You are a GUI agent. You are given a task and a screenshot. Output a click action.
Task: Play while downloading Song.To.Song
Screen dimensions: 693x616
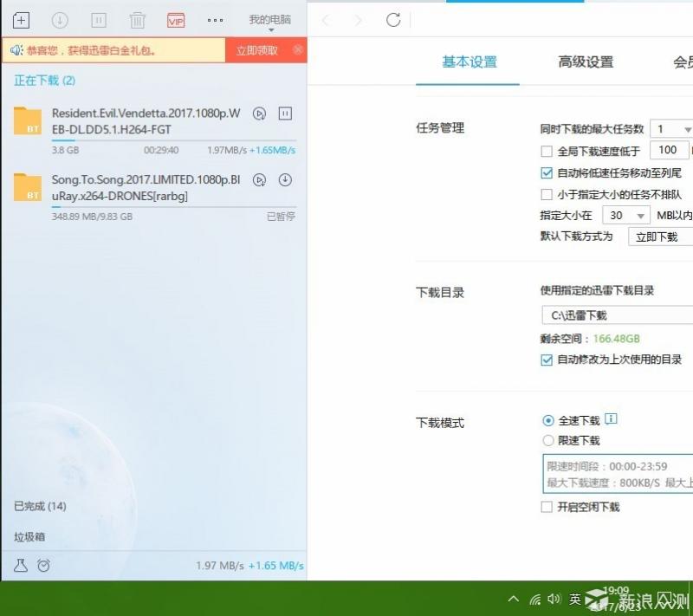(259, 180)
